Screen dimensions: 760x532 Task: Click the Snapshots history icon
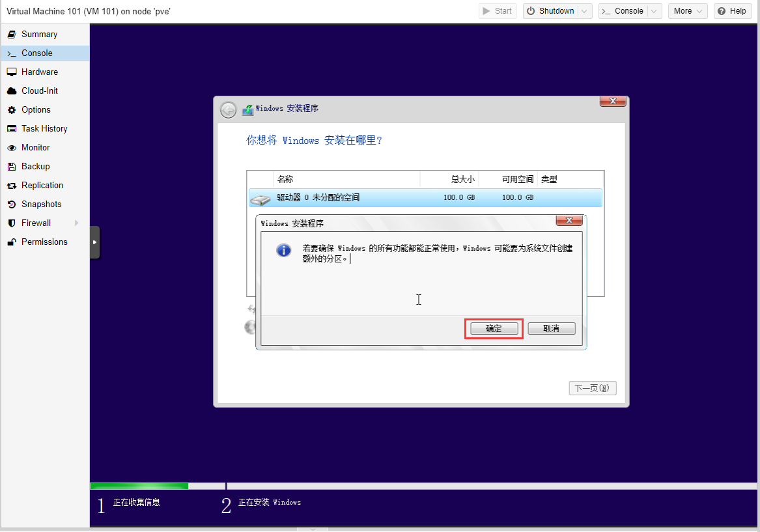11,204
